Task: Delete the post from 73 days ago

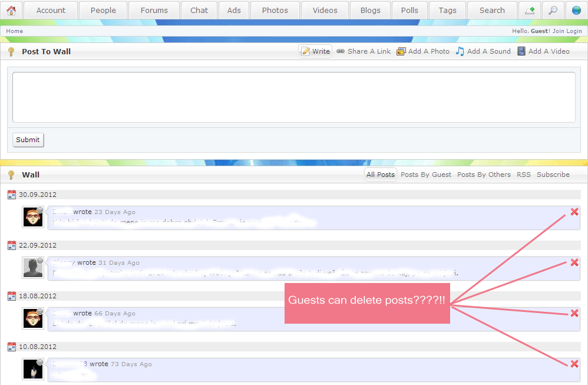Action: [574, 364]
